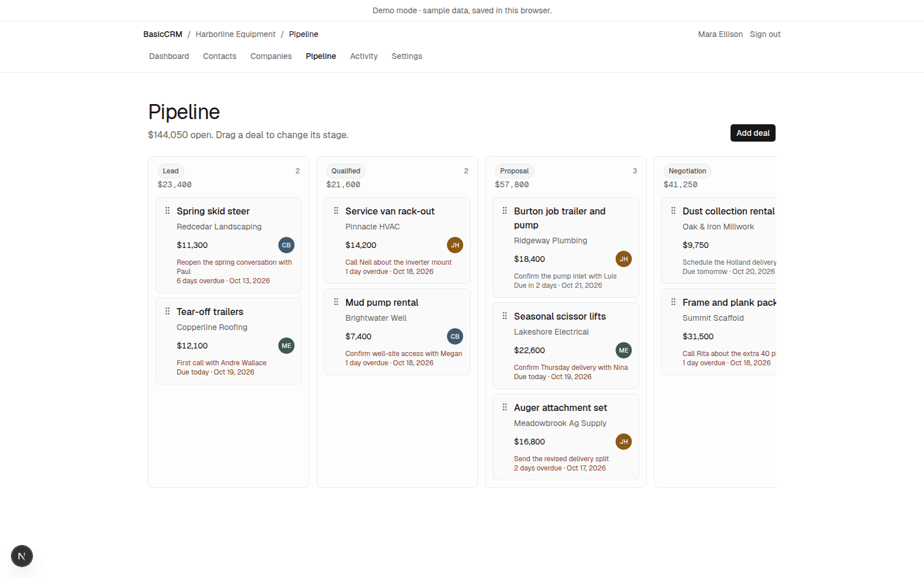The height and width of the screenshot is (578, 924).
Task: Click the First call with Andre Wallace task
Action: (x=222, y=363)
